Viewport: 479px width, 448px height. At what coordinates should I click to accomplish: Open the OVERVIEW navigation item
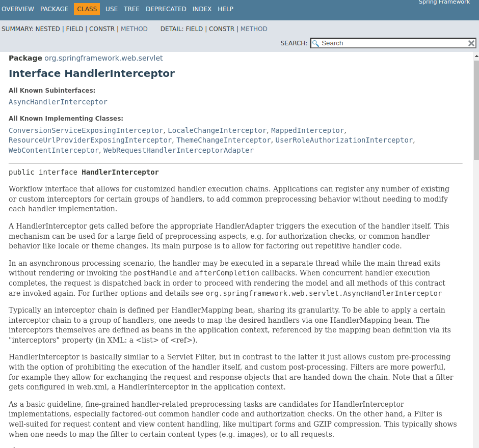coord(18,9)
